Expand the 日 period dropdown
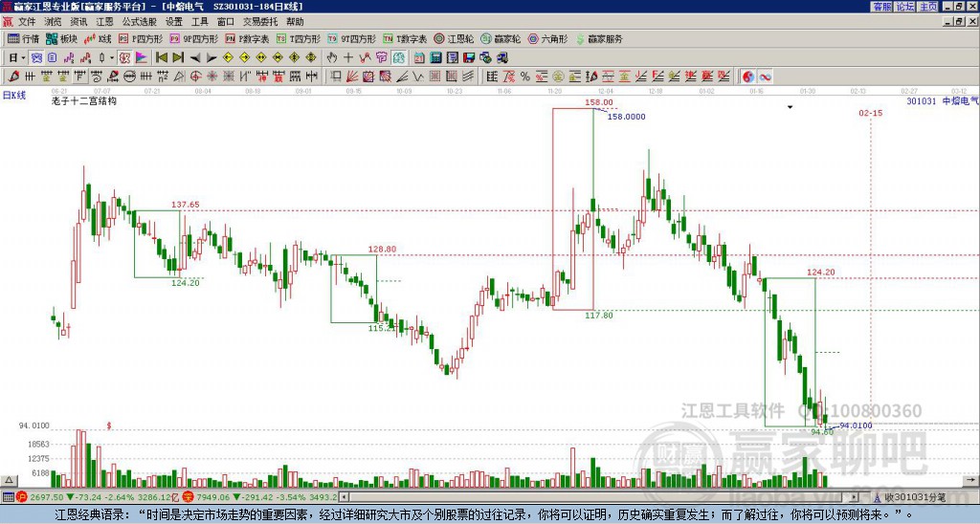 [x=15, y=57]
